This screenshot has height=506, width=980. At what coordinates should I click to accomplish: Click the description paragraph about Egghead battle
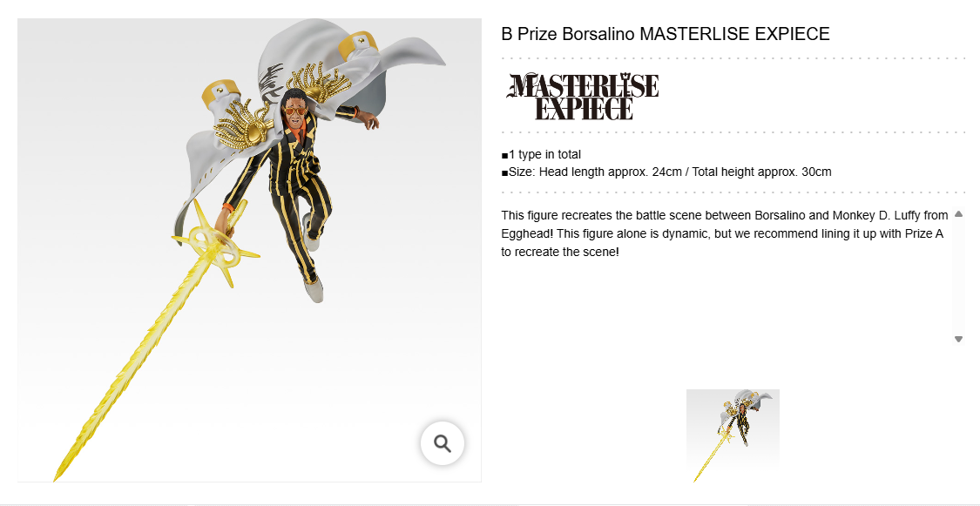pyautogui.click(x=725, y=233)
